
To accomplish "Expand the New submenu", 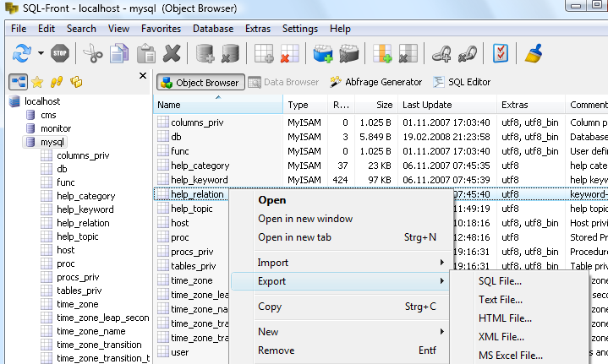I will (x=341, y=332).
